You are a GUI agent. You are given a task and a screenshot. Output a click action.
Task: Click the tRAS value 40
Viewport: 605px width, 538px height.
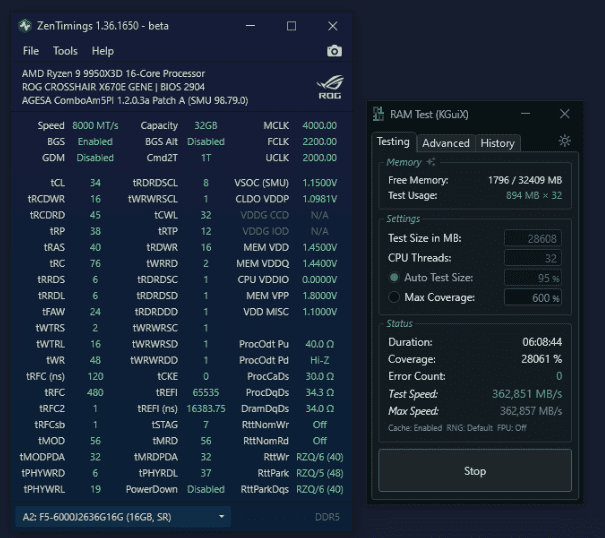95,247
